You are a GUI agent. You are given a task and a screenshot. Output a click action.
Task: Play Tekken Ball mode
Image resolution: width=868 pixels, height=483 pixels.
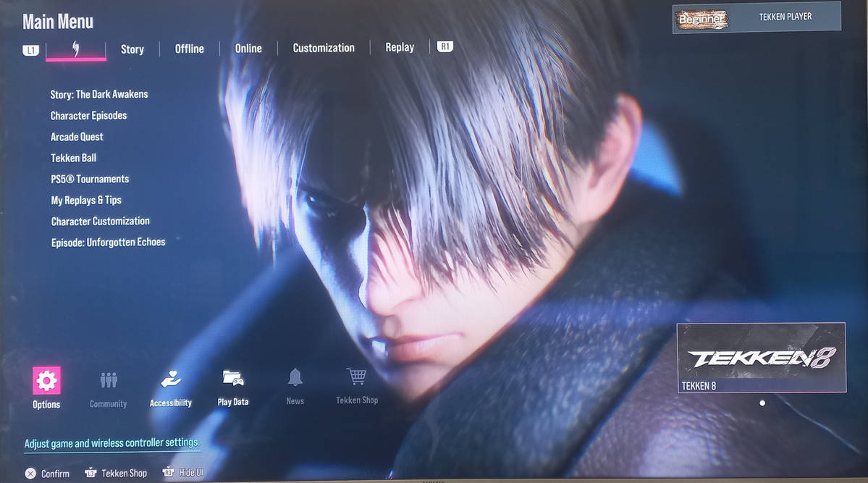coord(74,158)
